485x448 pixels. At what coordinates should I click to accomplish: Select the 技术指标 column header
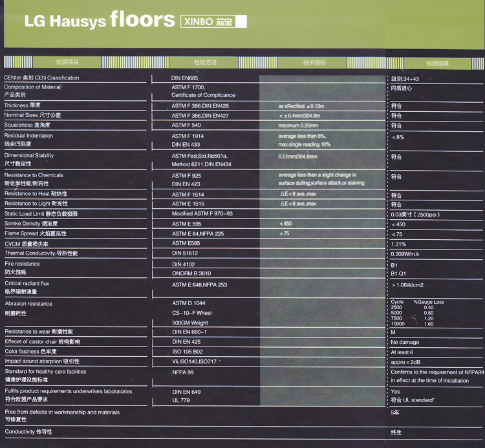tap(314, 63)
